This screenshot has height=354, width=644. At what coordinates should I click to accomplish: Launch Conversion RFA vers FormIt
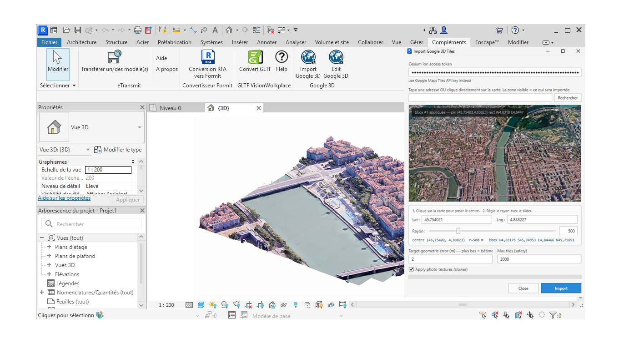pos(207,64)
